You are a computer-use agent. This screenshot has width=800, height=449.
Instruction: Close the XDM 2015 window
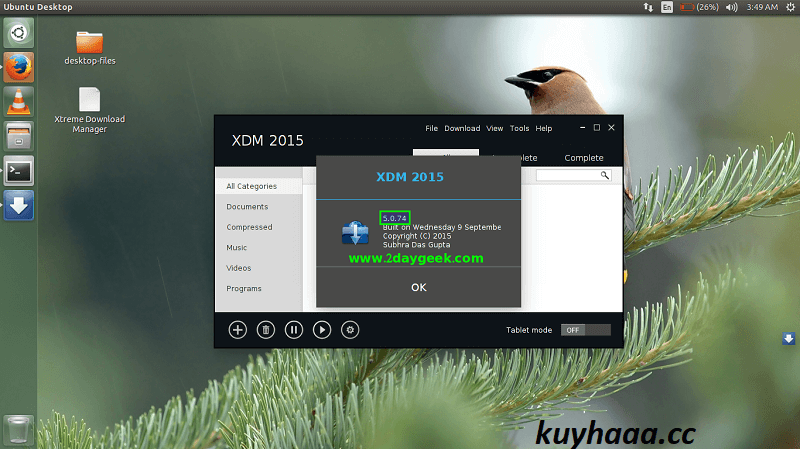point(611,128)
